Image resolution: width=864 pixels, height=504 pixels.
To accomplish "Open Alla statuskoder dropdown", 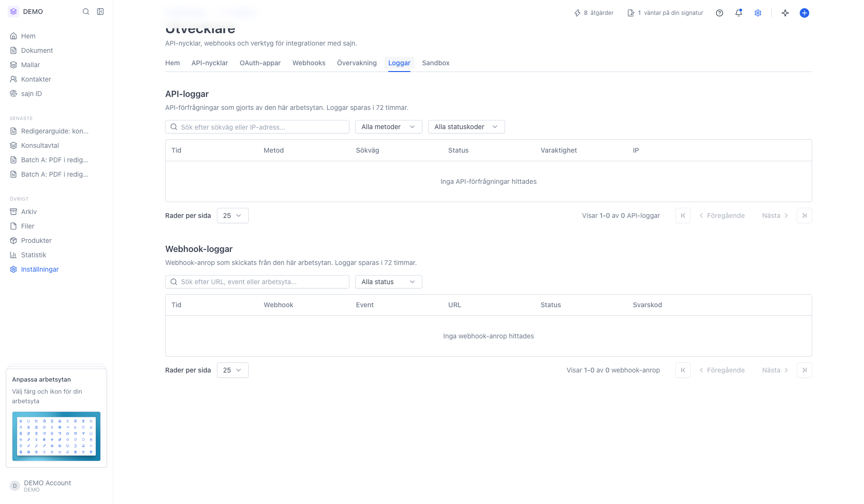I will (467, 127).
